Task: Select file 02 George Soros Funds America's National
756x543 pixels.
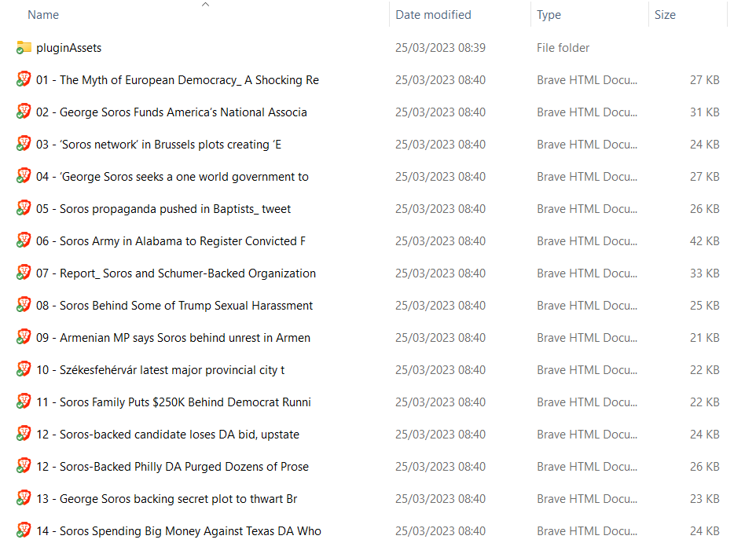Action: click(171, 112)
